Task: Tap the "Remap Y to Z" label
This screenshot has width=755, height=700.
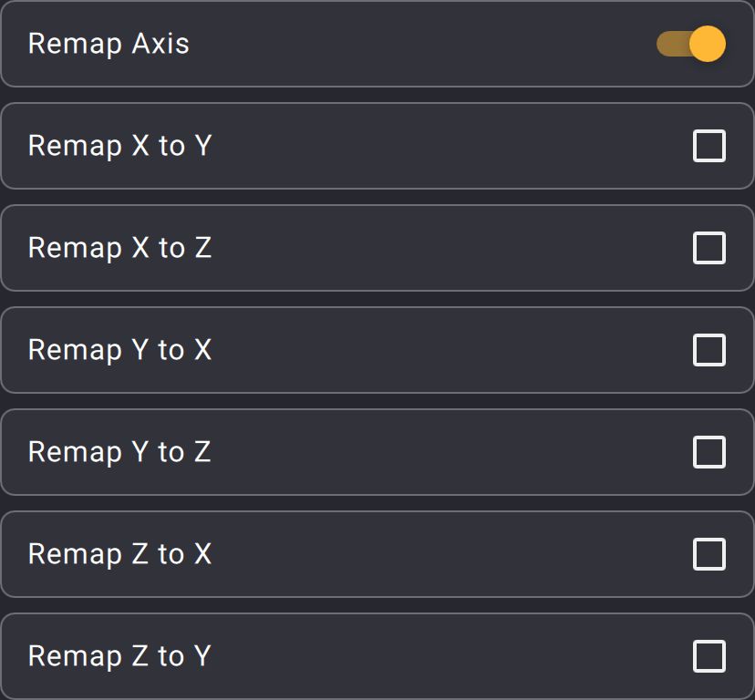Action: [119, 452]
